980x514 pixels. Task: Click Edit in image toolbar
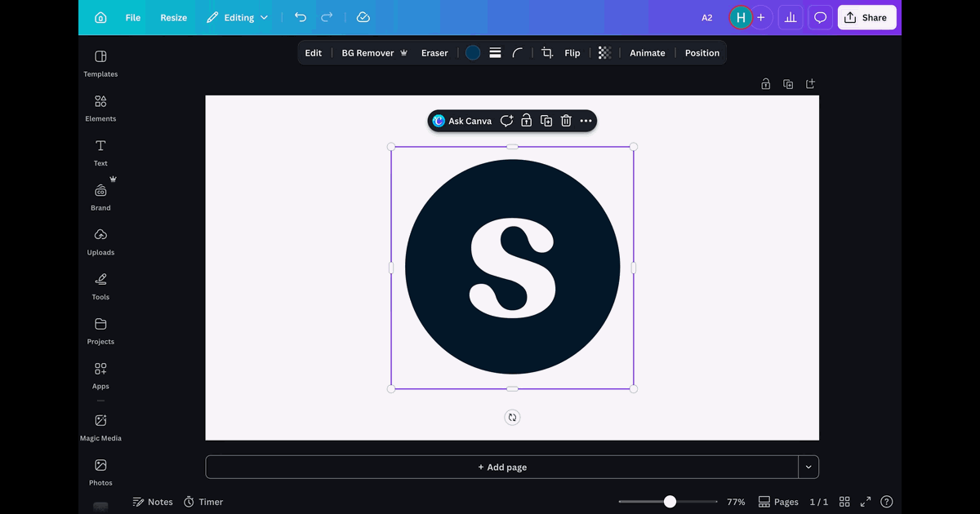coord(314,53)
